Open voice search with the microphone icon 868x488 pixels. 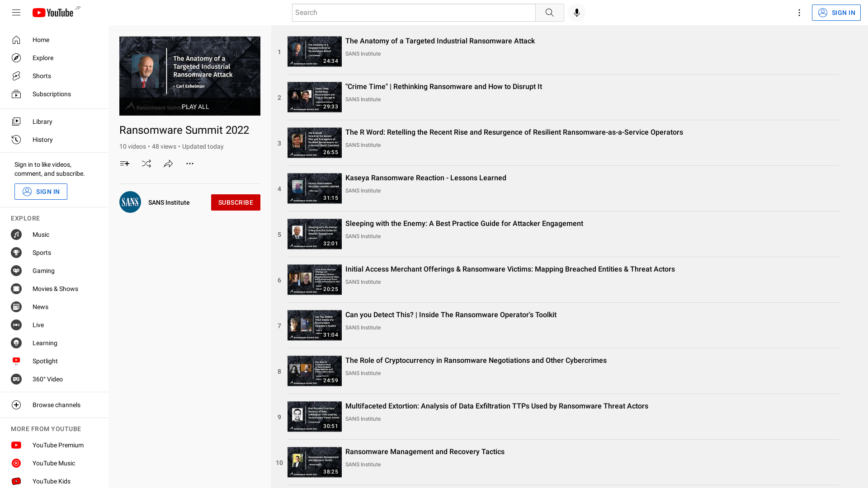pos(576,13)
